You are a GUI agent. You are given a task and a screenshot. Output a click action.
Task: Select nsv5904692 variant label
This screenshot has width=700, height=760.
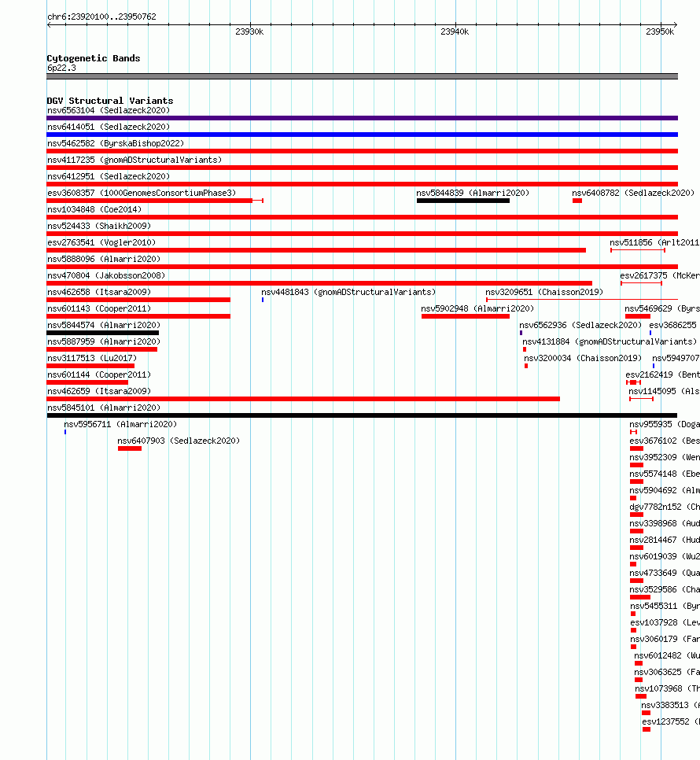pyautogui.click(x=665, y=490)
